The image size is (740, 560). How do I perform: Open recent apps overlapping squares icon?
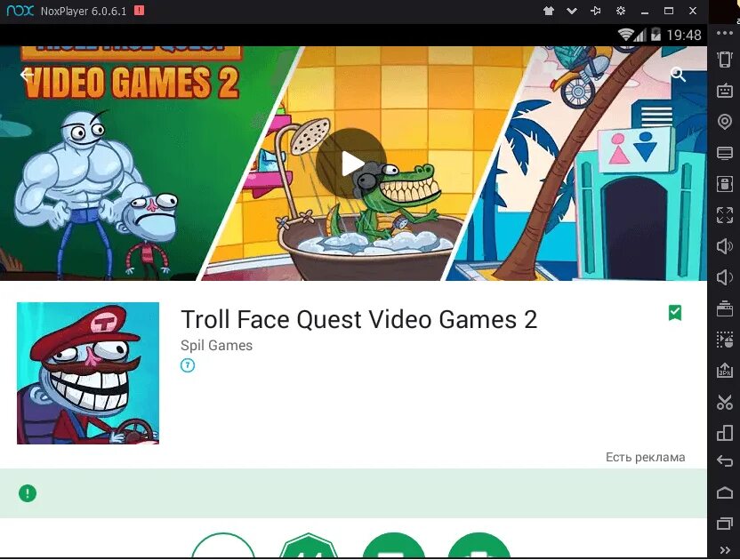click(724, 524)
